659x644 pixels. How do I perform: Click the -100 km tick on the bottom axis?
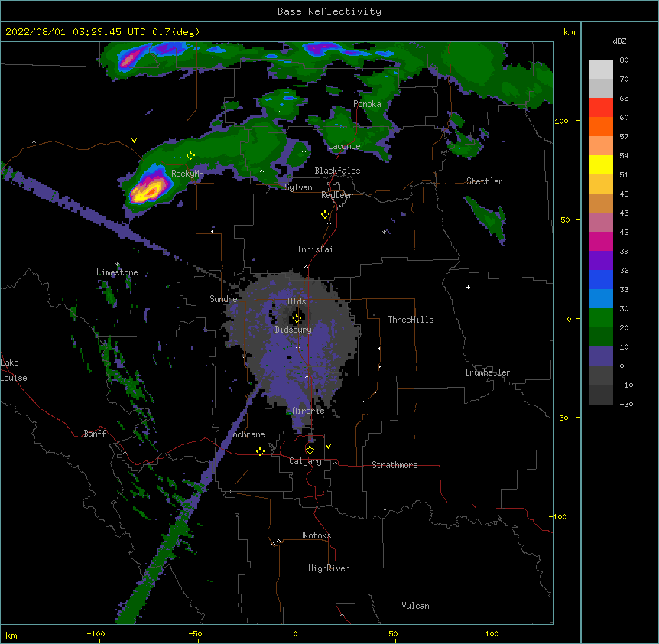(x=96, y=633)
